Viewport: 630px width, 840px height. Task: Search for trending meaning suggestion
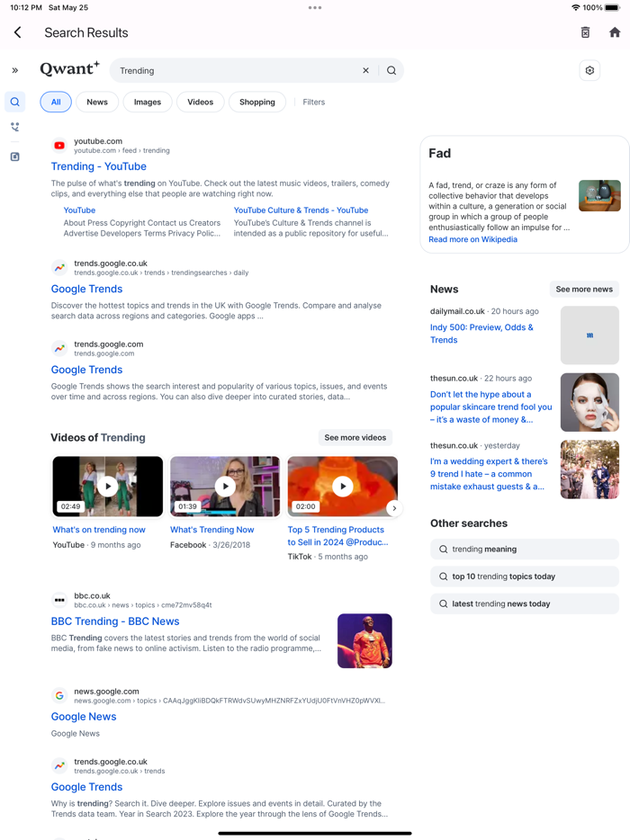[525, 550]
